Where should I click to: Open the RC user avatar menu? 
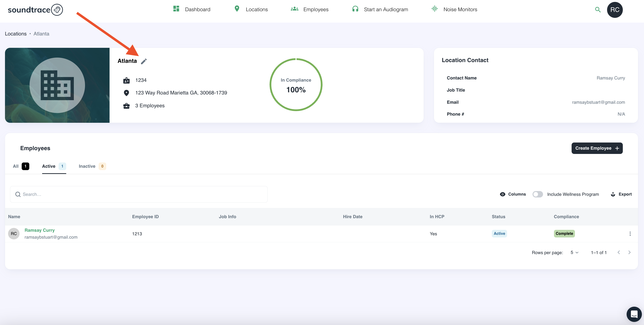click(x=614, y=10)
